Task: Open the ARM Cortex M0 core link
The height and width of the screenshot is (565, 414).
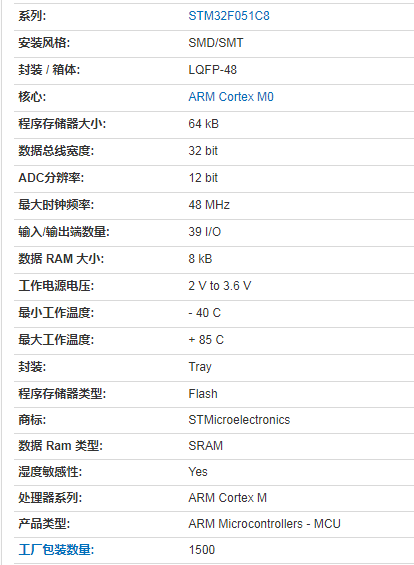Action: pos(231,97)
